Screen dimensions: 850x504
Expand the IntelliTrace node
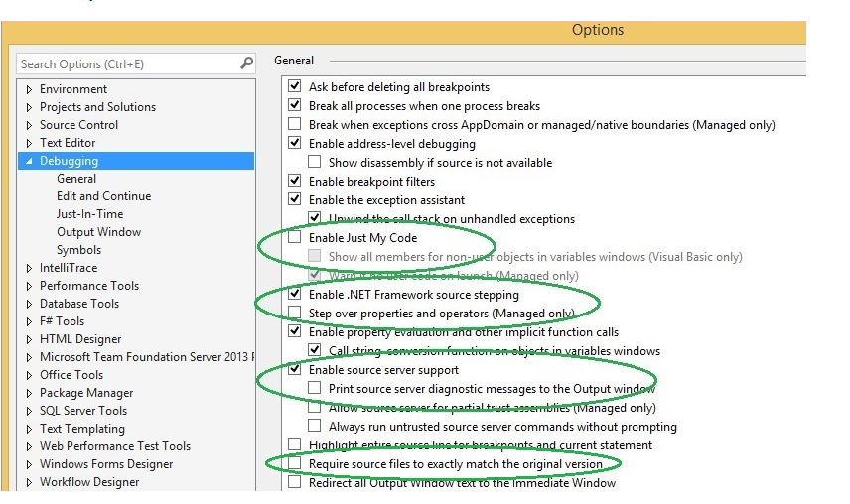coord(29,268)
